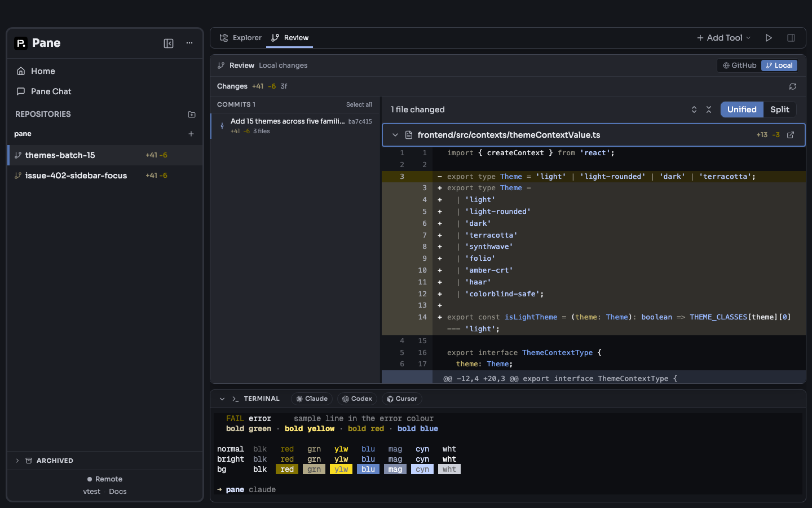This screenshot has height=508, width=812.
Task: Open the vtest link
Action: click(x=91, y=492)
